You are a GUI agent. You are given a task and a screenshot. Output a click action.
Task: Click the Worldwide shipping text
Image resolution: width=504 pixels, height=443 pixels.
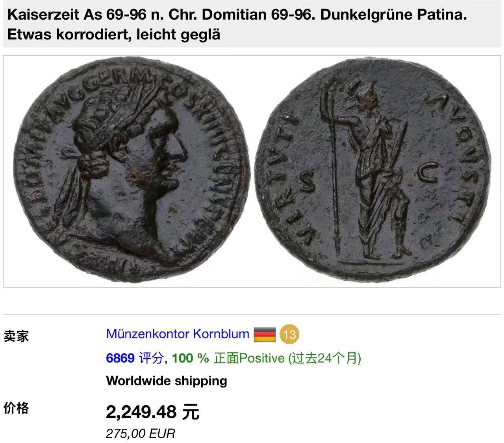click(x=167, y=381)
